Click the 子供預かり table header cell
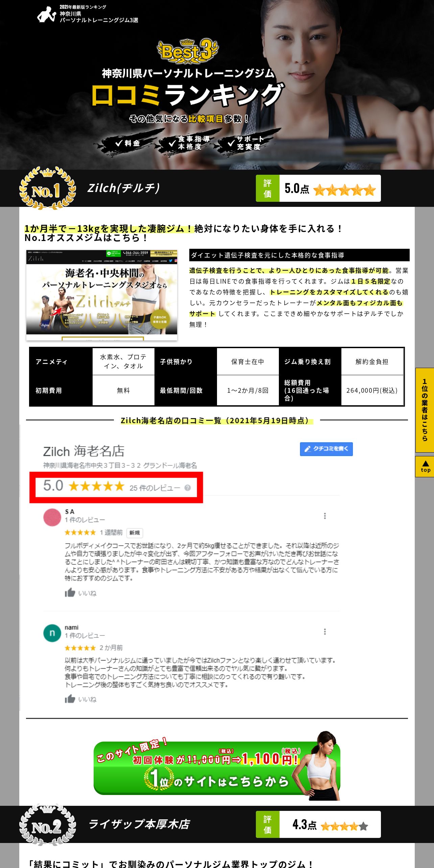Image resolution: width=434 pixels, height=868 pixels. coord(186,362)
